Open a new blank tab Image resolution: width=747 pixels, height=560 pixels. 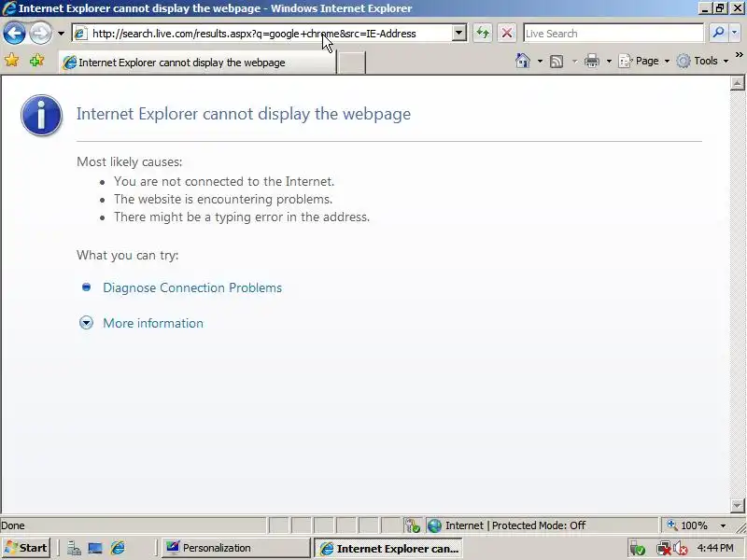[x=351, y=63]
